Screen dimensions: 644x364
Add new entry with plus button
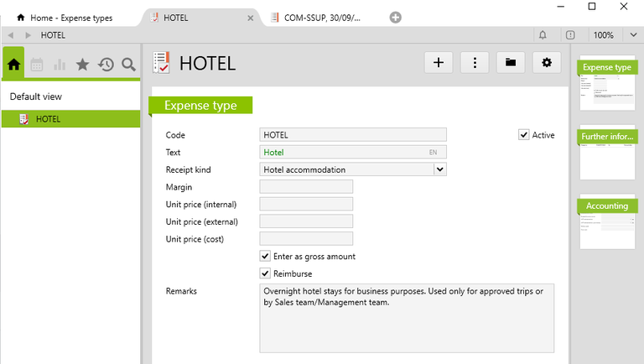click(438, 63)
